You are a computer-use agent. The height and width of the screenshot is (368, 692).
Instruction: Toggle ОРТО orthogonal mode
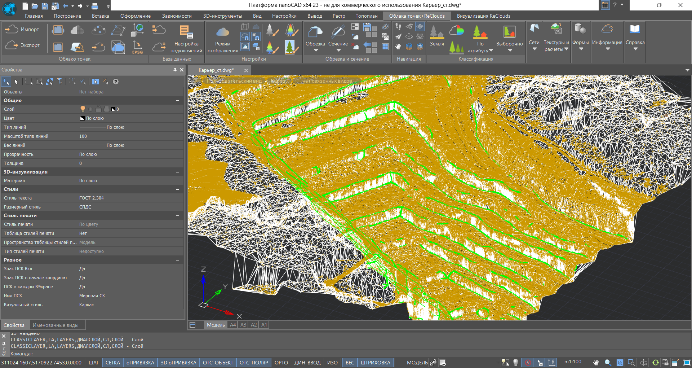[281, 363]
